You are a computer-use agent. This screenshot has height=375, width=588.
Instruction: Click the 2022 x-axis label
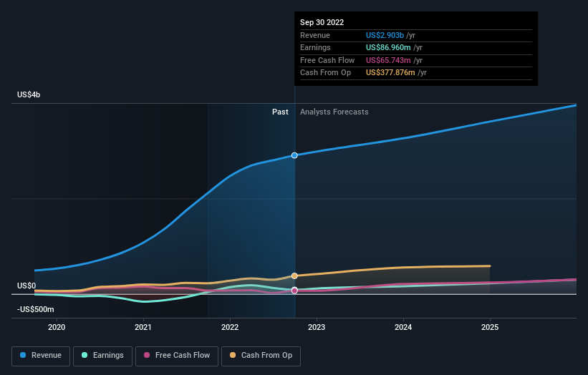(230, 328)
